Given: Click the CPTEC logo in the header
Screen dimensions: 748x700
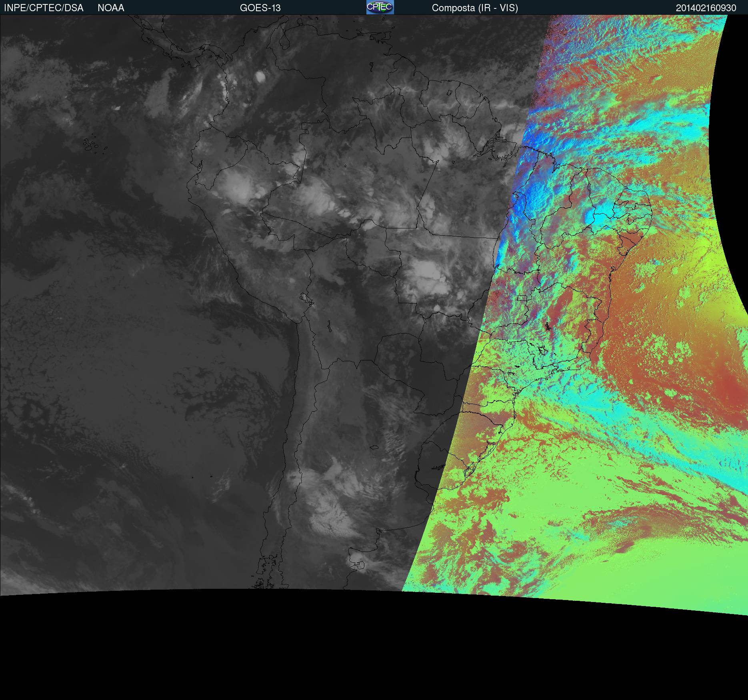Looking at the screenshot, I should pos(380,7).
